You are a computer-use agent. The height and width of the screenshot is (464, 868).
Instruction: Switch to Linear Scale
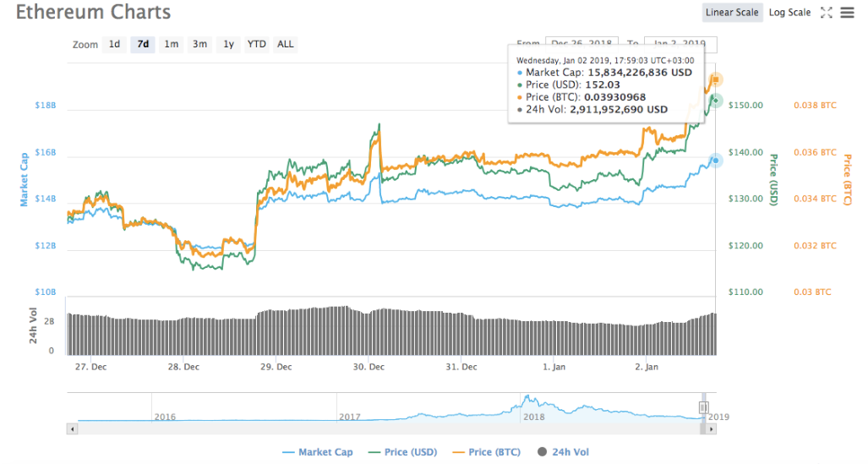pos(732,12)
